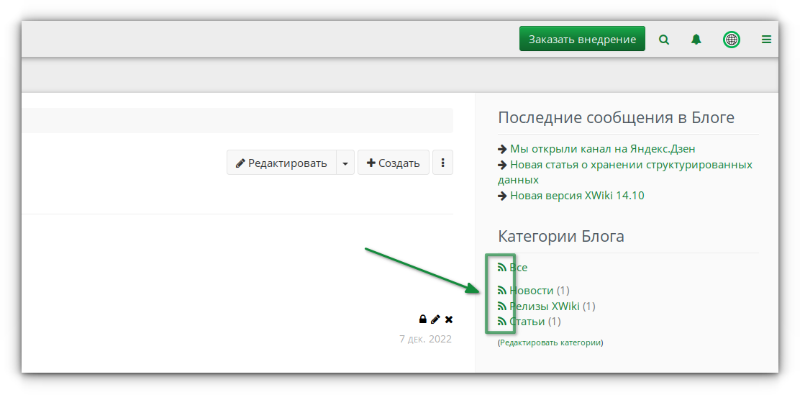Click the Категории Блога heading
Viewport: 800px width, 395px height.
(561, 236)
